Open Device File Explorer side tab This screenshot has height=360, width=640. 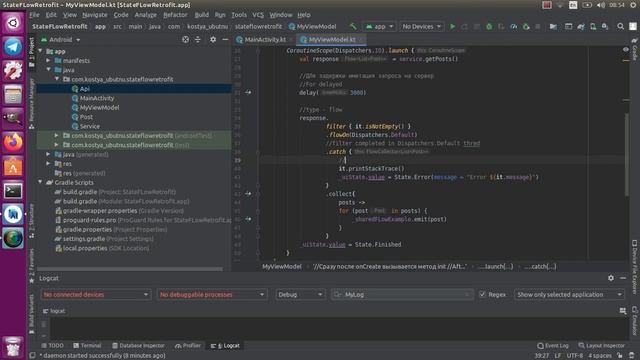click(x=634, y=267)
